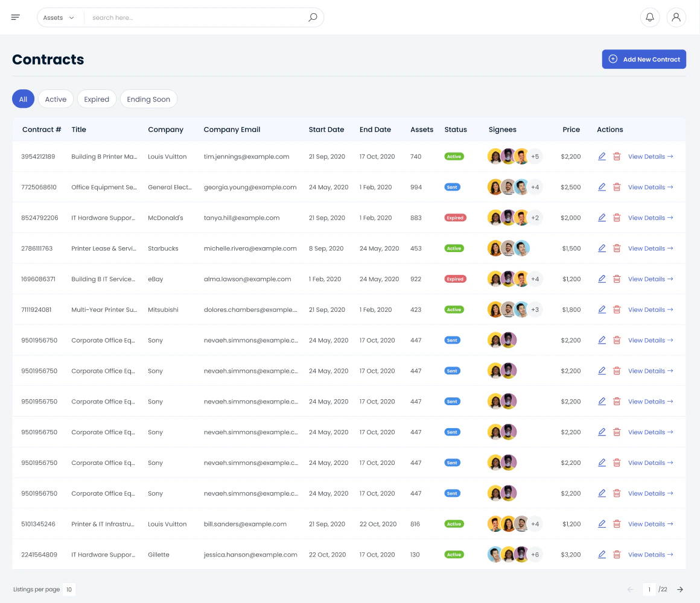Edit the Gillette contract row
This screenshot has height=603, width=700.
pyautogui.click(x=602, y=555)
